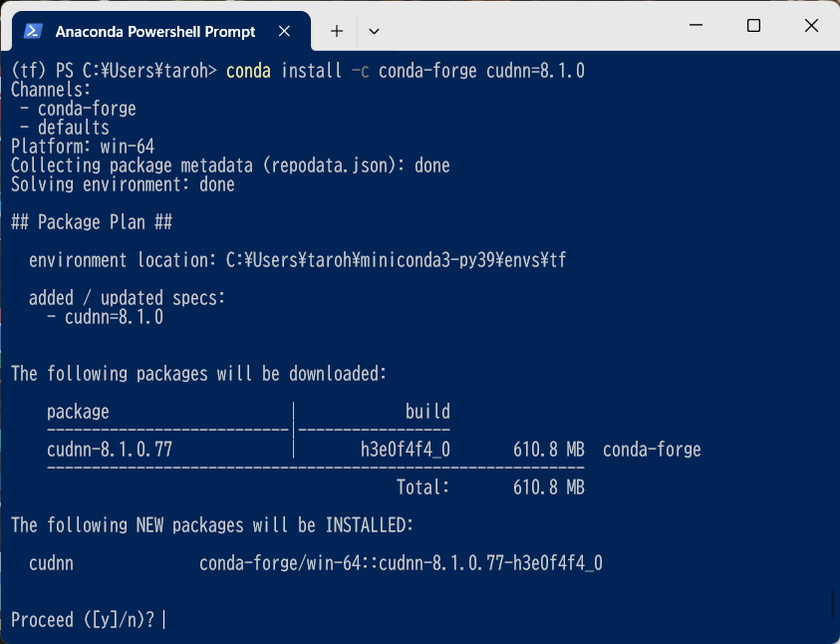The width and height of the screenshot is (840, 644).
Task: Open the tab dropdown chevron
Action: [374, 31]
